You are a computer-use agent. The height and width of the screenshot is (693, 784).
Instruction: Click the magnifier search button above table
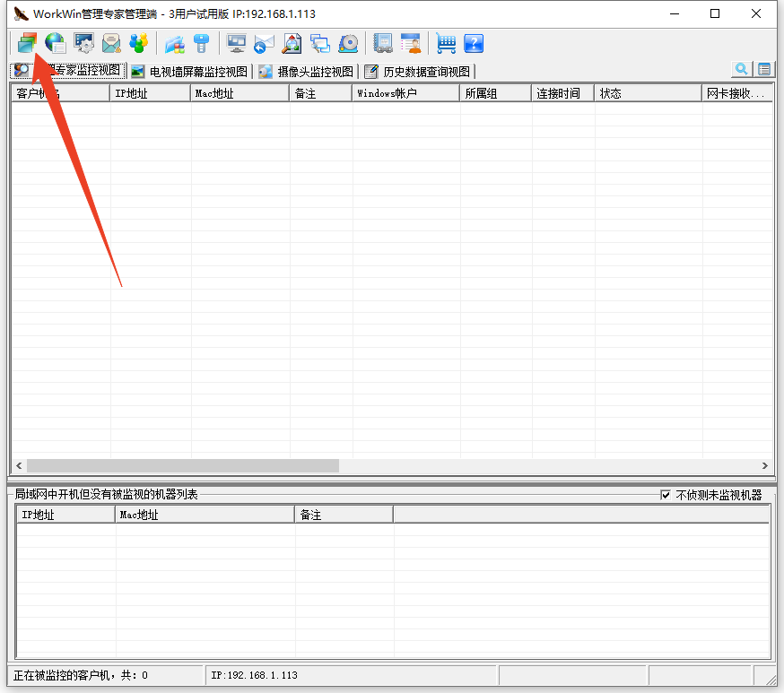(x=742, y=70)
